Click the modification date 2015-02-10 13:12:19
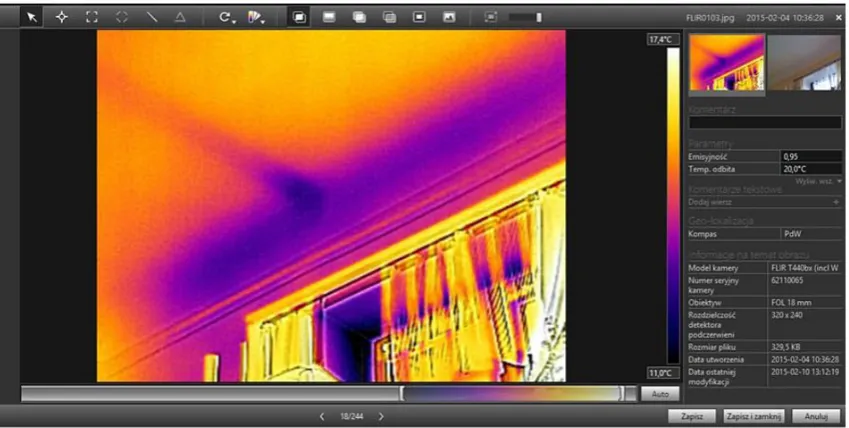Viewport: 849px width, 428px height. (805, 372)
